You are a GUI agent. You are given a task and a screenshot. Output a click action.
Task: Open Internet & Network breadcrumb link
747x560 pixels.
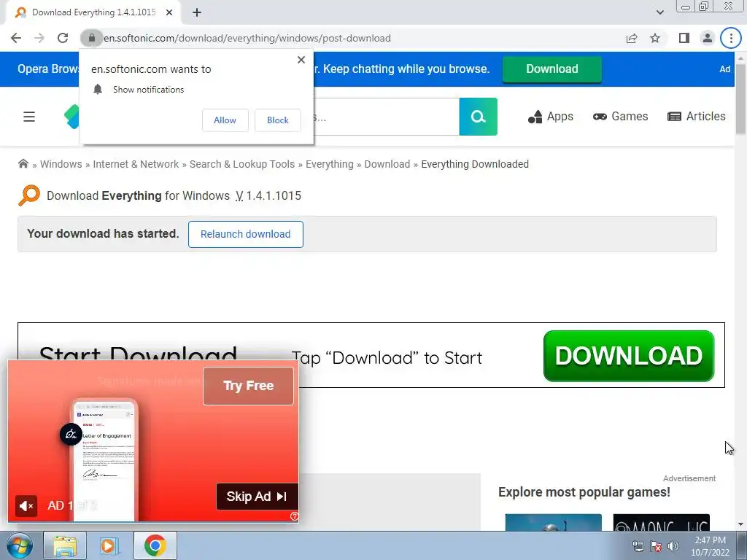click(x=136, y=164)
